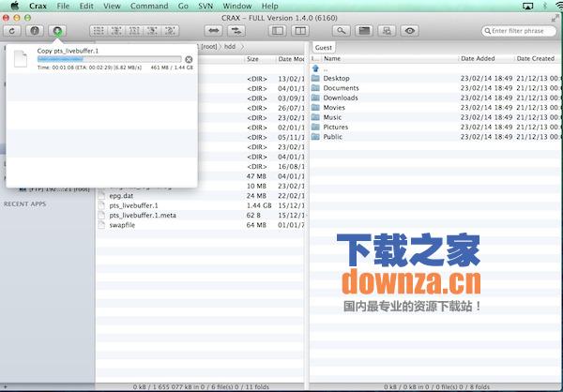Click the 10 MB size cell
This screenshot has width=563, height=392.
pyautogui.click(x=256, y=186)
